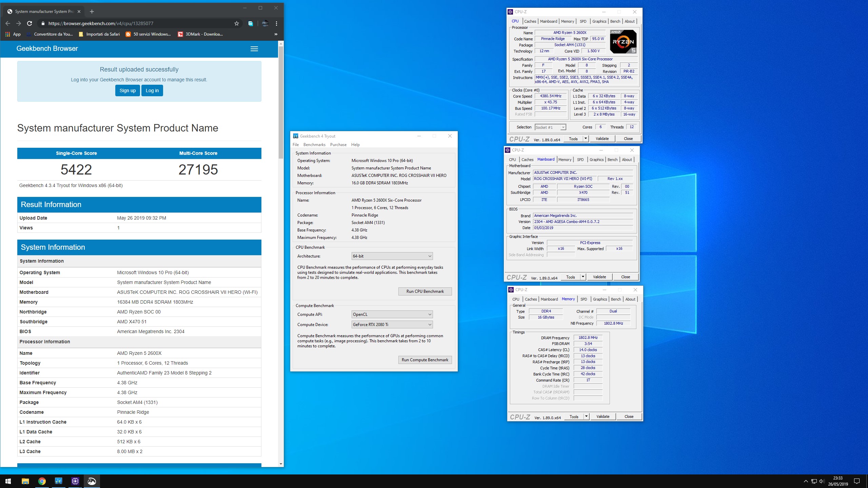
Task: Bookmark this page with the star icon
Action: (x=237, y=23)
